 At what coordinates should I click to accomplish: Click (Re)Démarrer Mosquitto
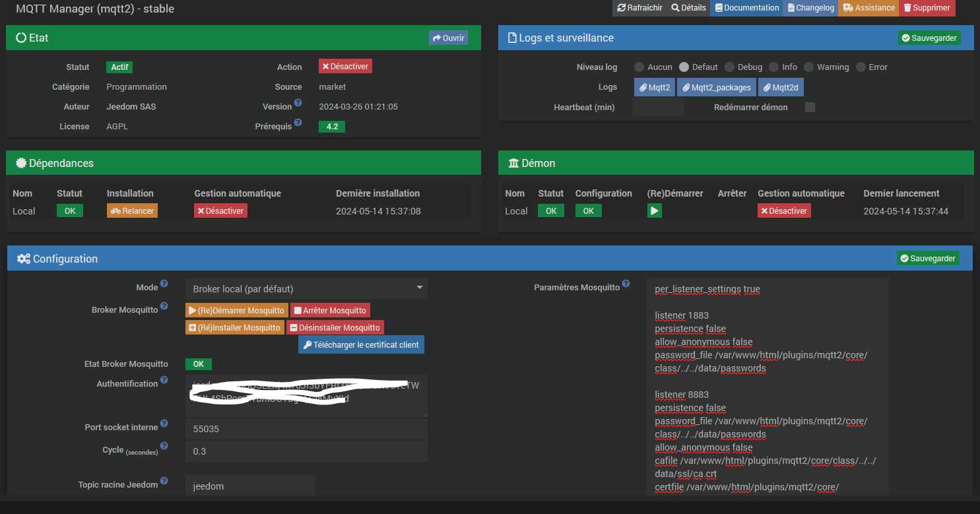237,310
